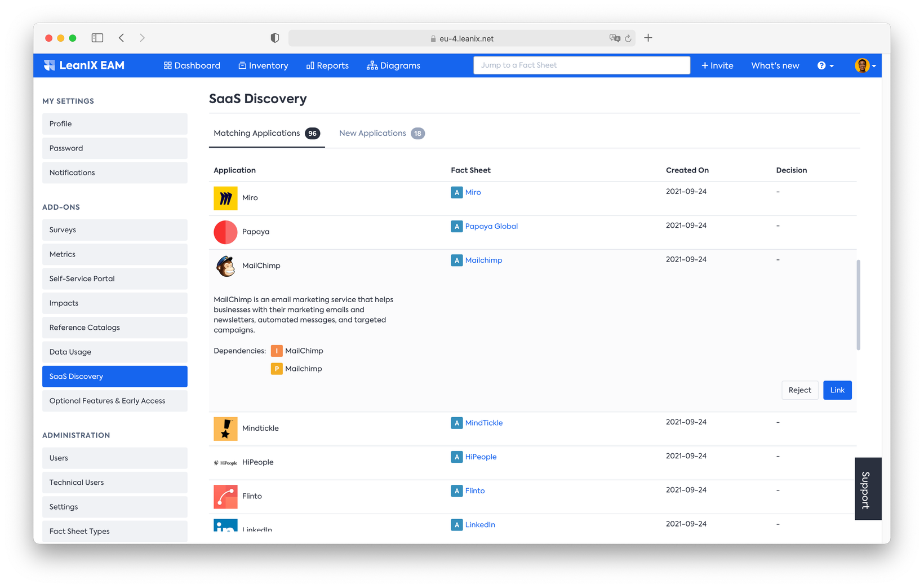Open the Miro fact sheet link
This screenshot has width=924, height=588.
point(473,192)
